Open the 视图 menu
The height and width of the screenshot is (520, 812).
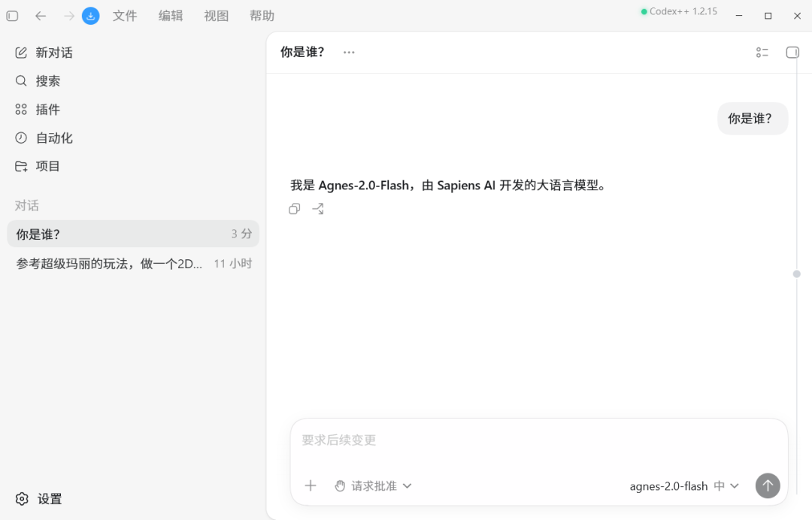click(x=216, y=16)
